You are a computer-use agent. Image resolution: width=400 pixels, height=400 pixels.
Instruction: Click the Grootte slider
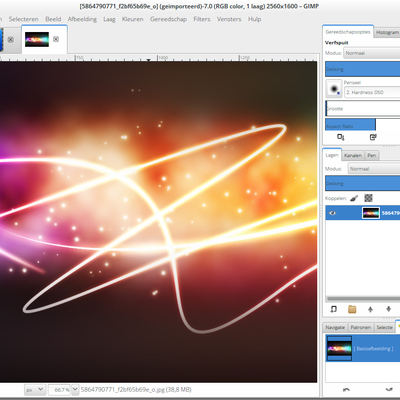coord(363,109)
